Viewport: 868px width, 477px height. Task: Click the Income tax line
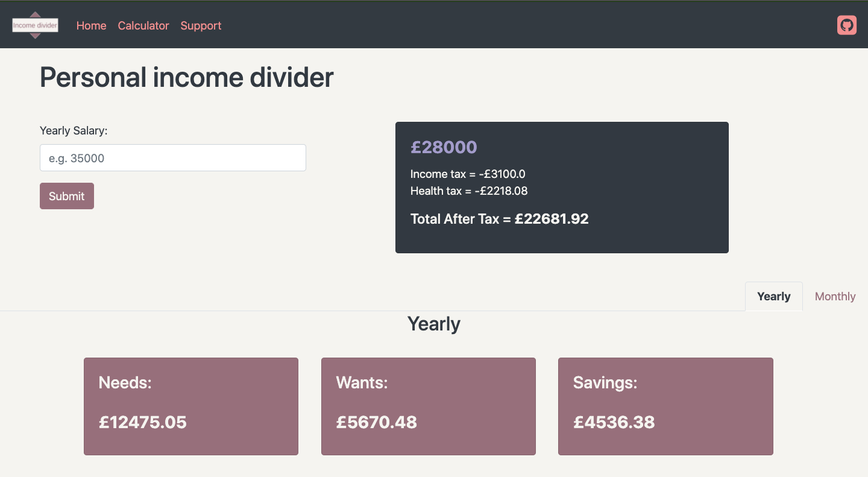click(468, 174)
